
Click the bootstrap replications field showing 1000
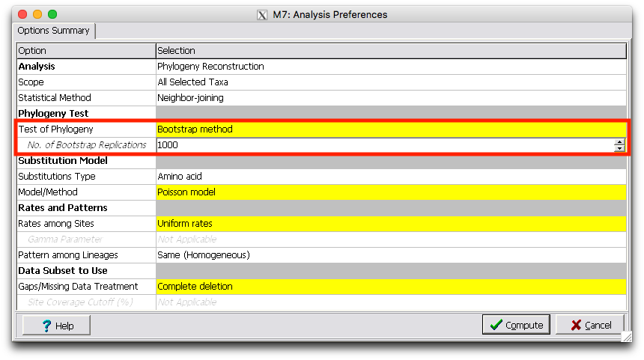(383, 145)
